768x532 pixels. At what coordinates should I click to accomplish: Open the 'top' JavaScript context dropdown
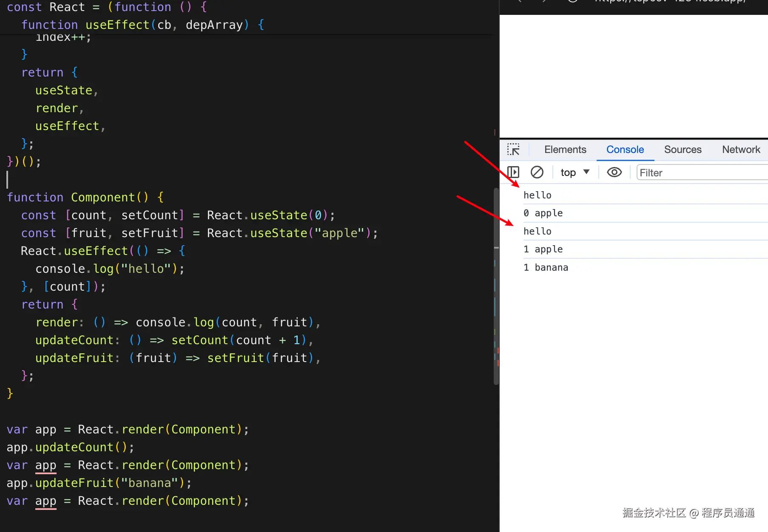point(575,172)
